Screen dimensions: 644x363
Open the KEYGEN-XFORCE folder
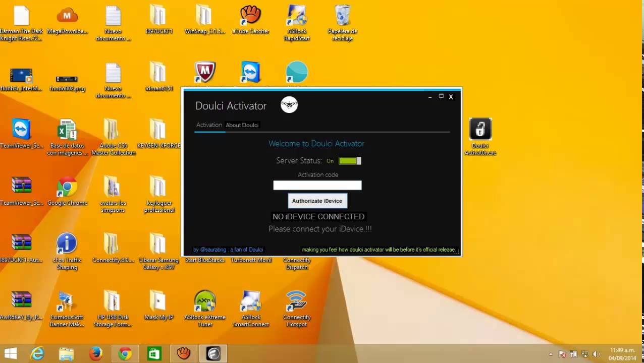(158, 135)
